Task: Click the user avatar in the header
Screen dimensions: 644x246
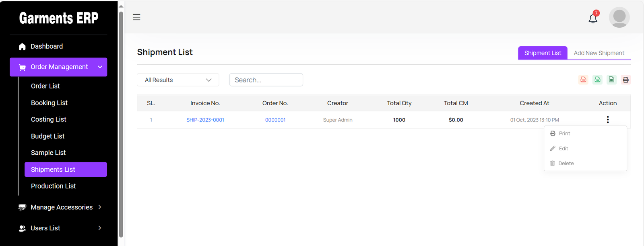Action: pos(619,17)
